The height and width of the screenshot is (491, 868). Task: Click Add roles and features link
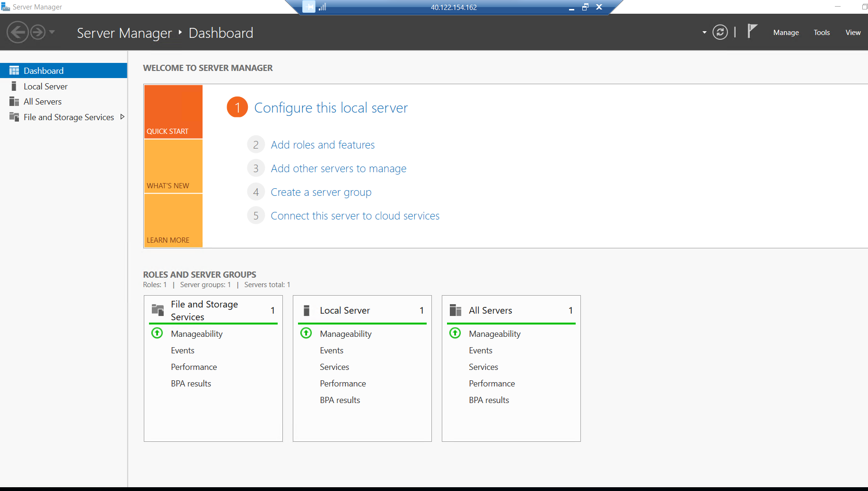(x=323, y=145)
